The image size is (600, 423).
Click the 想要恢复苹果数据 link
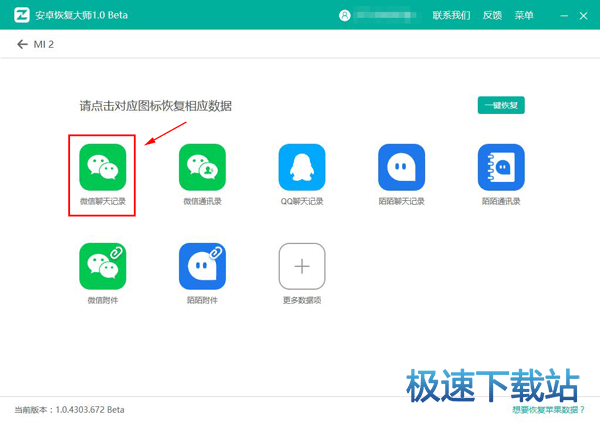(x=548, y=410)
